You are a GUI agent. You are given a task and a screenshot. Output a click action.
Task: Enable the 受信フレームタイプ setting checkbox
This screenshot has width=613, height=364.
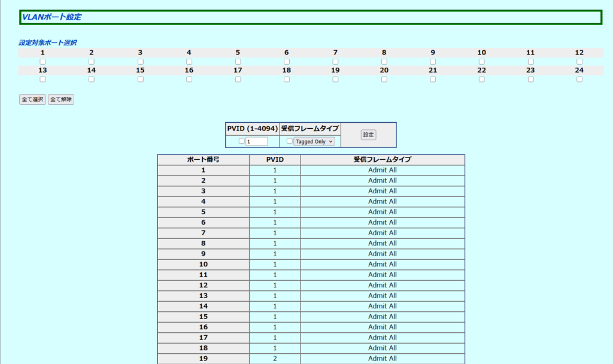290,141
